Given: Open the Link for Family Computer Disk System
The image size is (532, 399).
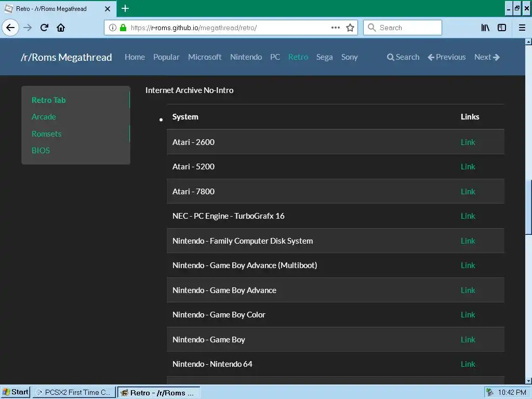Looking at the screenshot, I should tap(468, 241).
